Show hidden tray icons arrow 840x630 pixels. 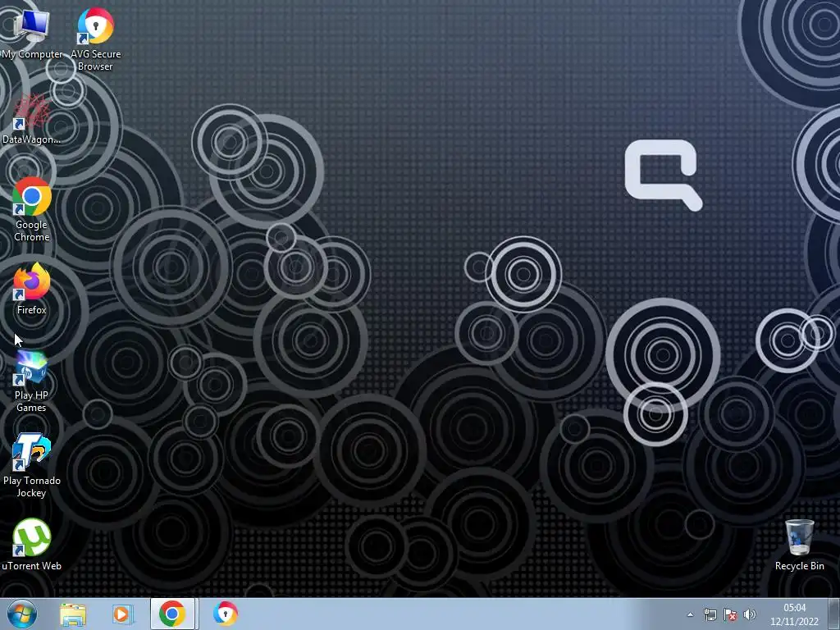[691, 614]
